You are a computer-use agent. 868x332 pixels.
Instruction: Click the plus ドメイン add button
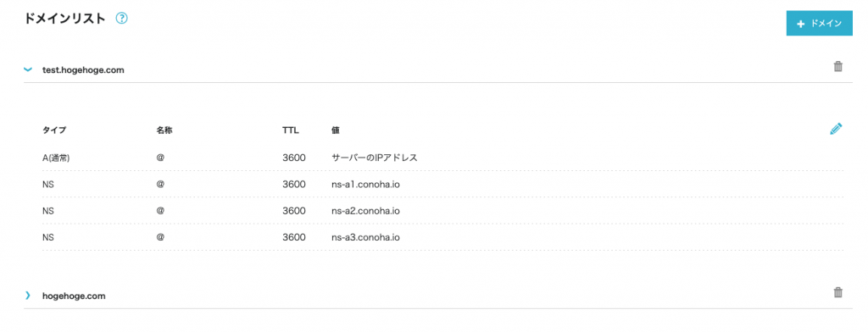click(820, 24)
